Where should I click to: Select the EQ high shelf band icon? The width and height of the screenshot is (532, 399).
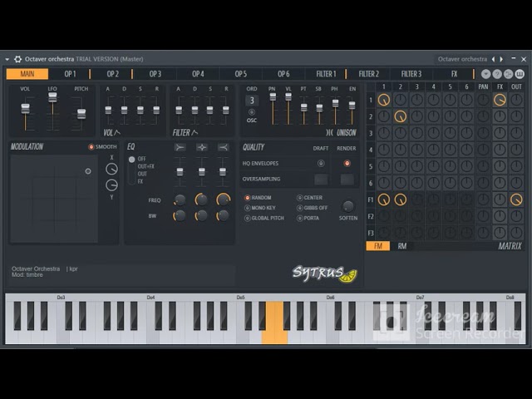pyautogui.click(x=223, y=147)
